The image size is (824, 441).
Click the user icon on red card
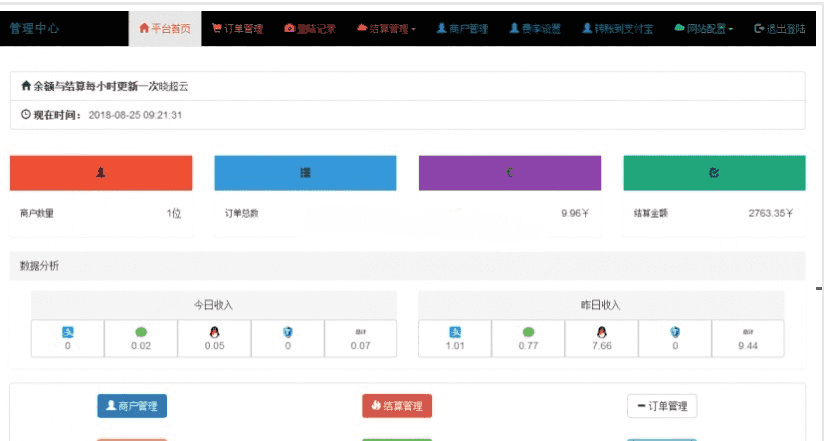100,172
